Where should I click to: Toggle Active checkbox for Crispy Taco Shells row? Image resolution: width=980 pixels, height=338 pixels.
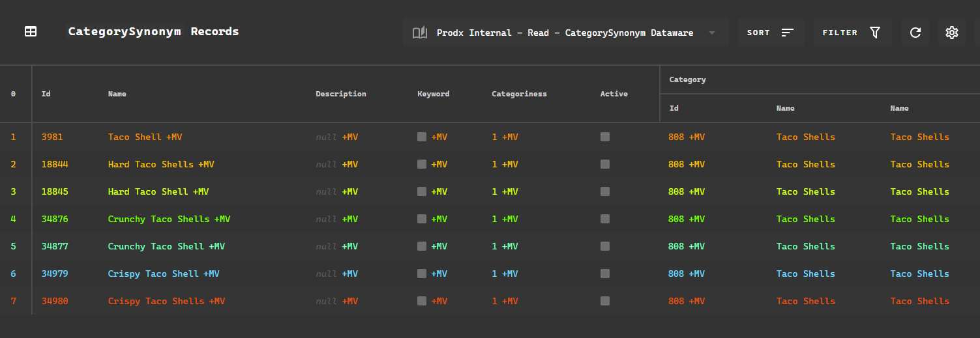coord(605,301)
